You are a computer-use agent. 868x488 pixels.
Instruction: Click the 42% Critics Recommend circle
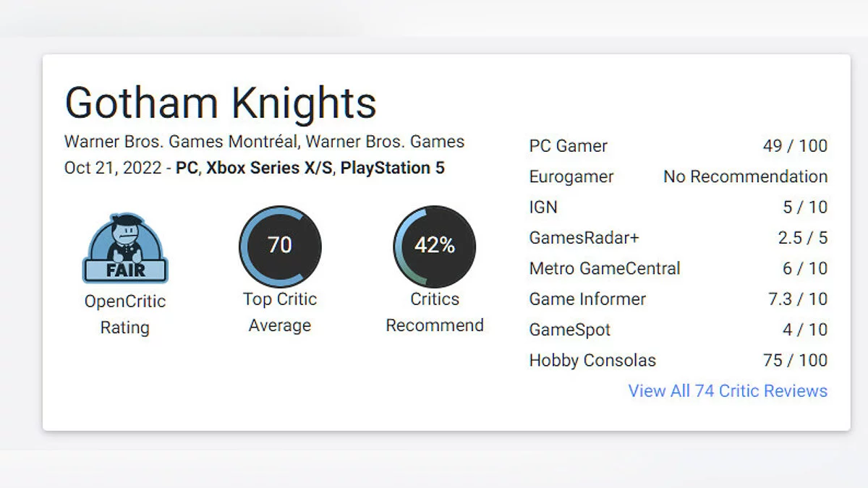(434, 246)
